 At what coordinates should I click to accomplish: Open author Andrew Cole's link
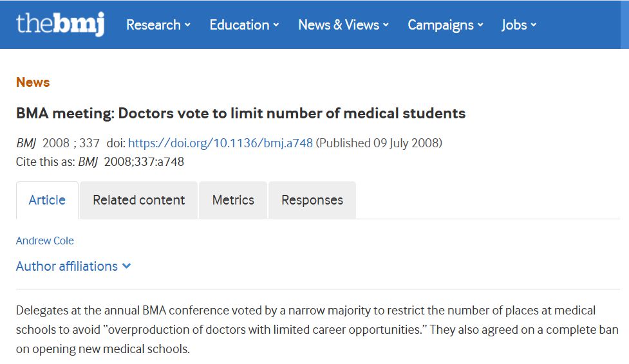coord(45,241)
